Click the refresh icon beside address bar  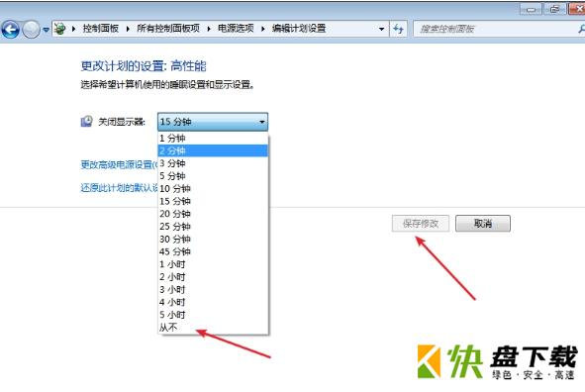[399, 29]
